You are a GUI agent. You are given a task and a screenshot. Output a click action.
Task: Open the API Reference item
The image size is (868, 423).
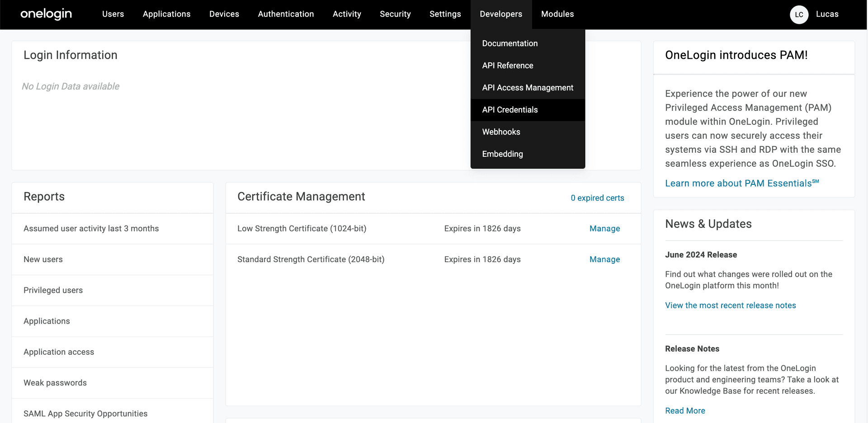[x=507, y=66]
